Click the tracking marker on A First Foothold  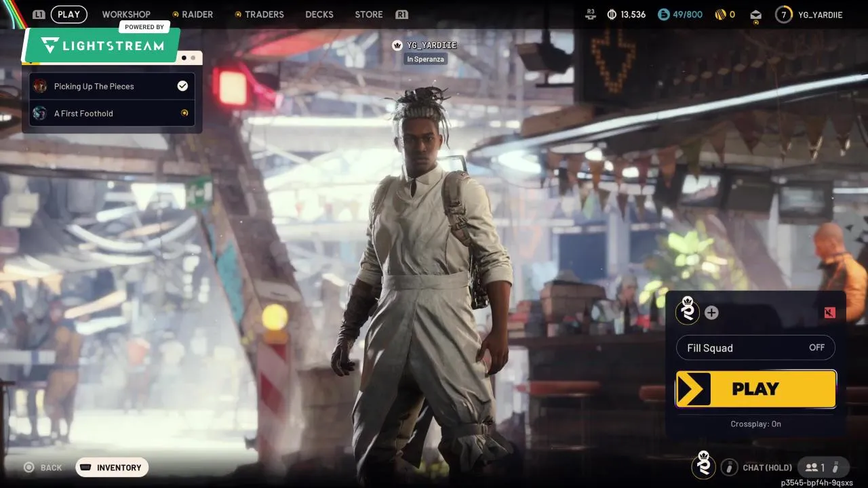184,113
